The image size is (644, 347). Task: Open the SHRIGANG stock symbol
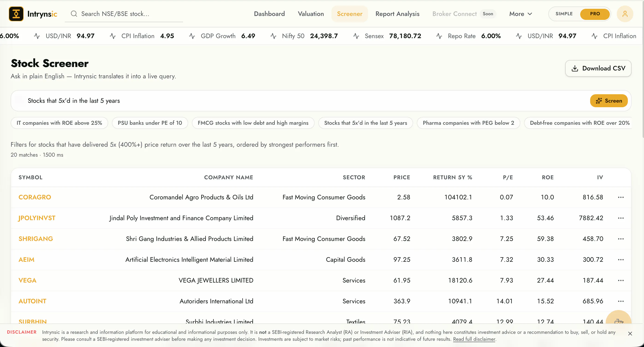click(36, 239)
